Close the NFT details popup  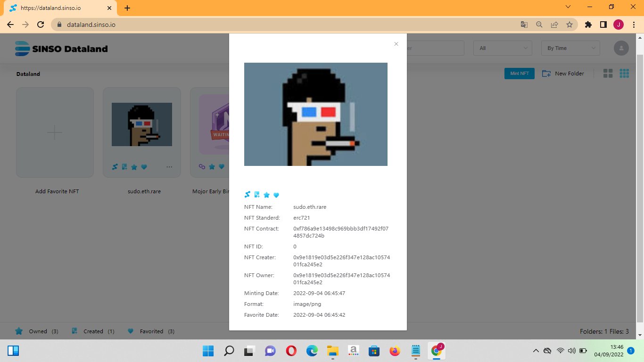pos(396,44)
